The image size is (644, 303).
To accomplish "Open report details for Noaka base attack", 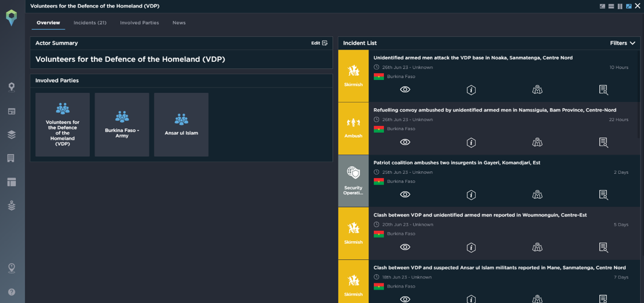I will coord(603,90).
